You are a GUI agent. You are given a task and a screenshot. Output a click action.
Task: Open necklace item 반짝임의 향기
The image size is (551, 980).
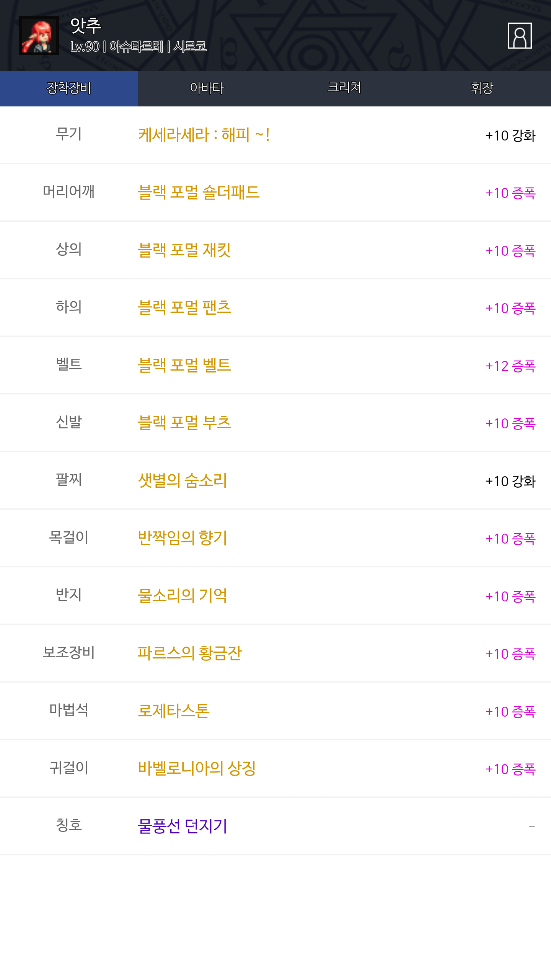point(182,538)
